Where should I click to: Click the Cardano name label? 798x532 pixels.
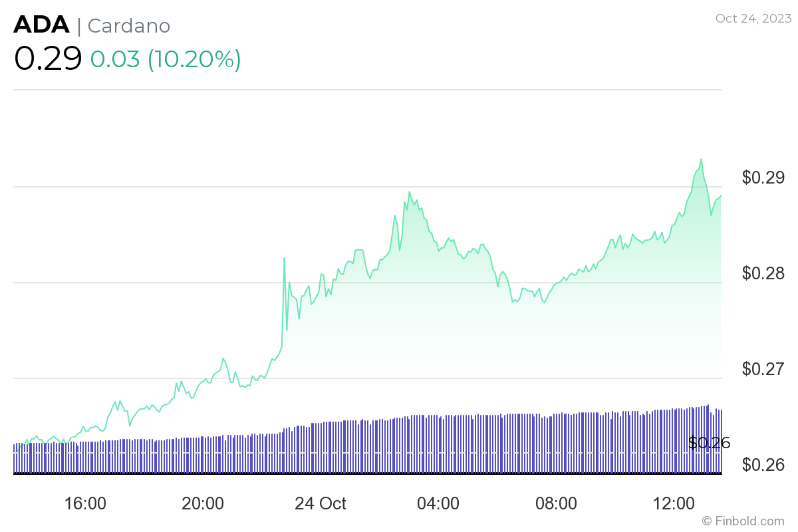point(129,26)
